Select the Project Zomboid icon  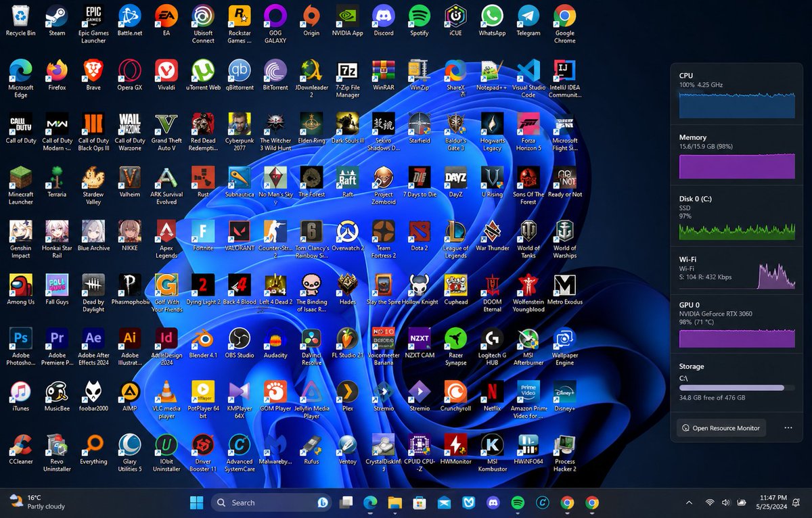point(384,185)
